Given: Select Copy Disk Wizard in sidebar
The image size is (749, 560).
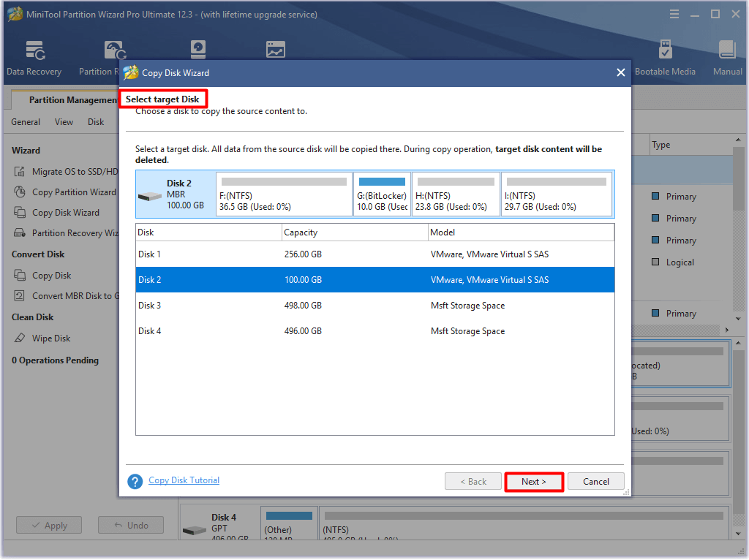Looking at the screenshot, I should pos(66,213).
